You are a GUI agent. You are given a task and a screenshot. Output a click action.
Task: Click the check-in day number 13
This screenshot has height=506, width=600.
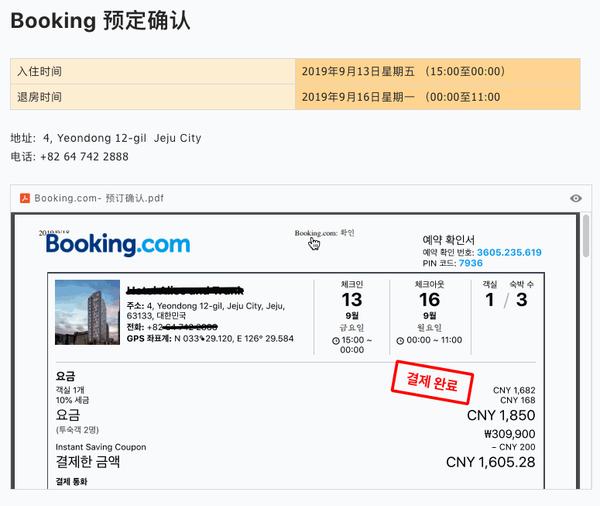coord(352,300)
